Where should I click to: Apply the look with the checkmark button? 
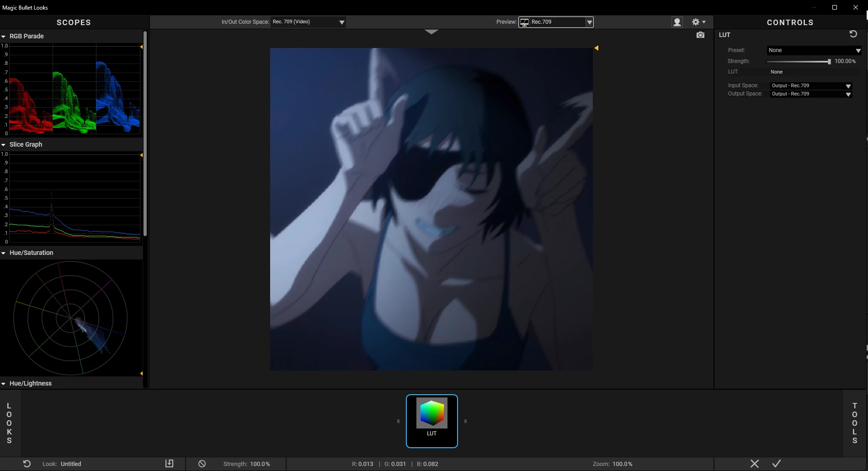pyautogui.click(x=777, y=464)
